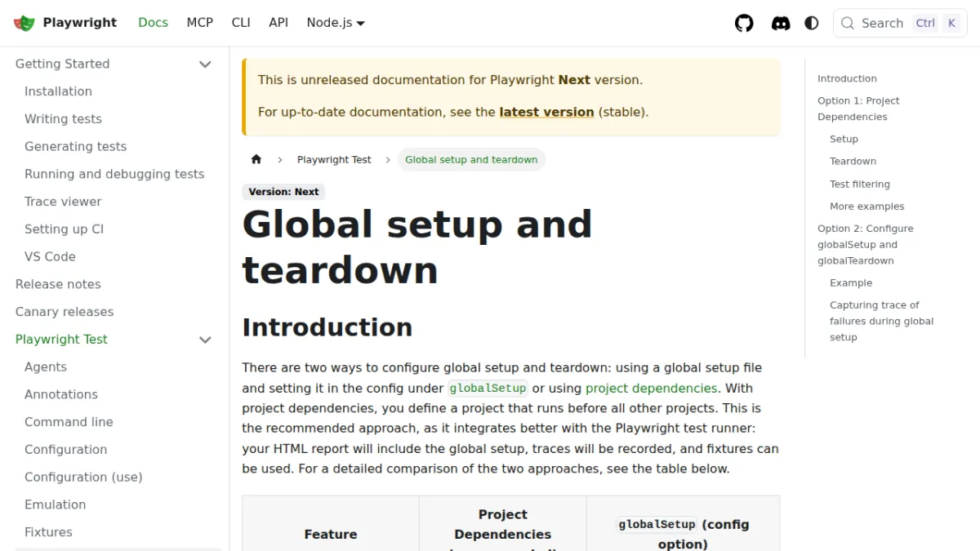Viewport: 980px width, 551px height.
Task: Open Annotations in the sidebar
Action: click(61, 394)
